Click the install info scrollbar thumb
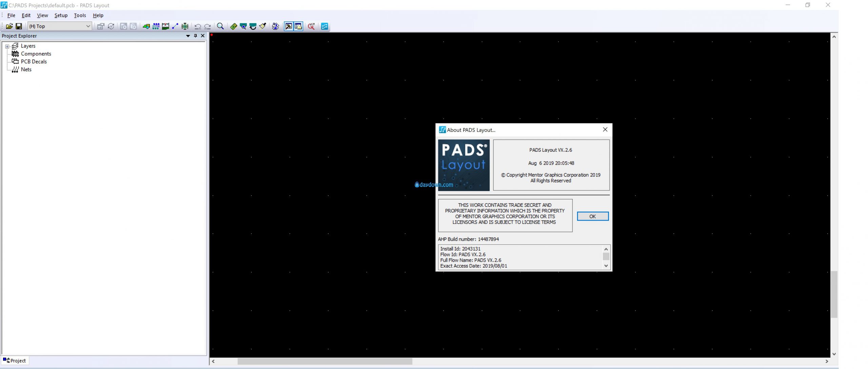868x369 pixels. pos(606,256)
